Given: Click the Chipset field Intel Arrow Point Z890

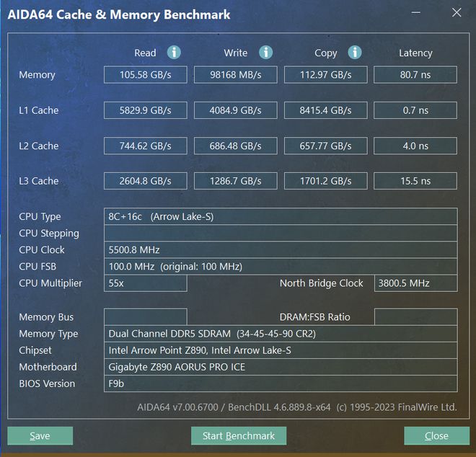Looking at the screenshot, I should point(281,350).
